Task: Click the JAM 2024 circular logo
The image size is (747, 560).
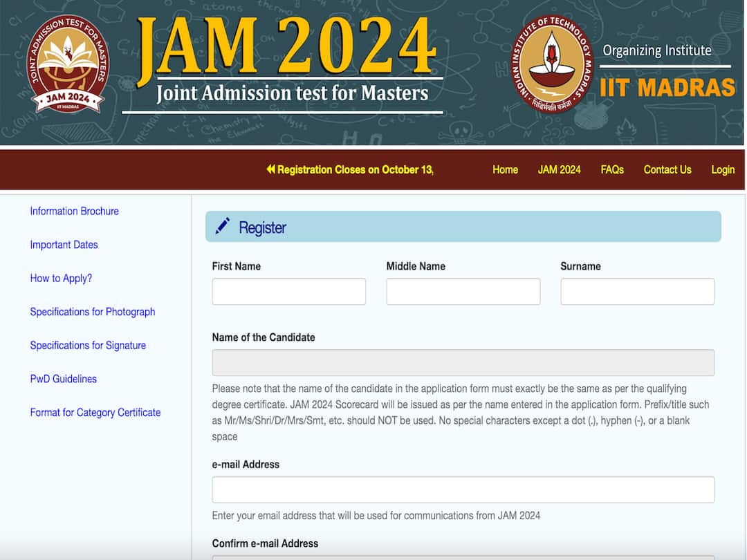Action: (68, 66)
